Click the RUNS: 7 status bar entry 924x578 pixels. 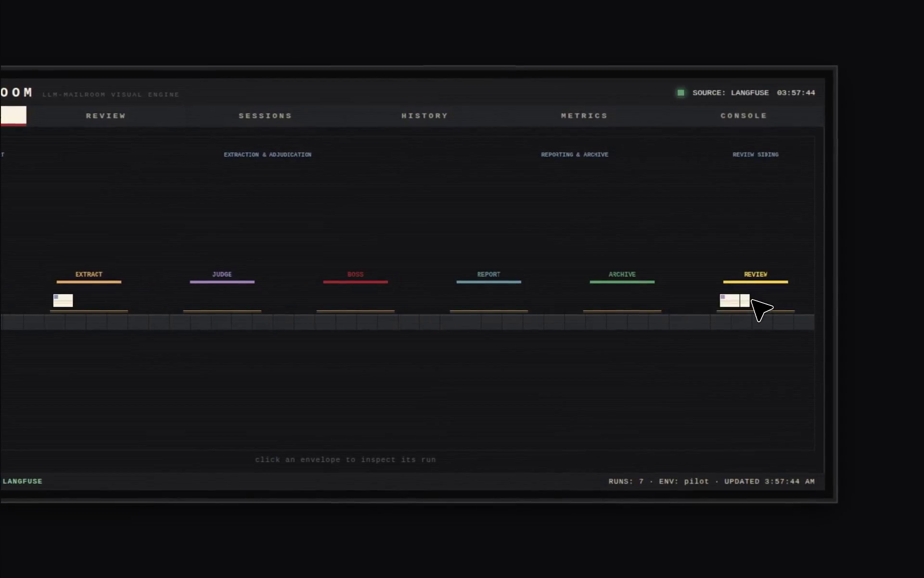click(x=626, y=481)
